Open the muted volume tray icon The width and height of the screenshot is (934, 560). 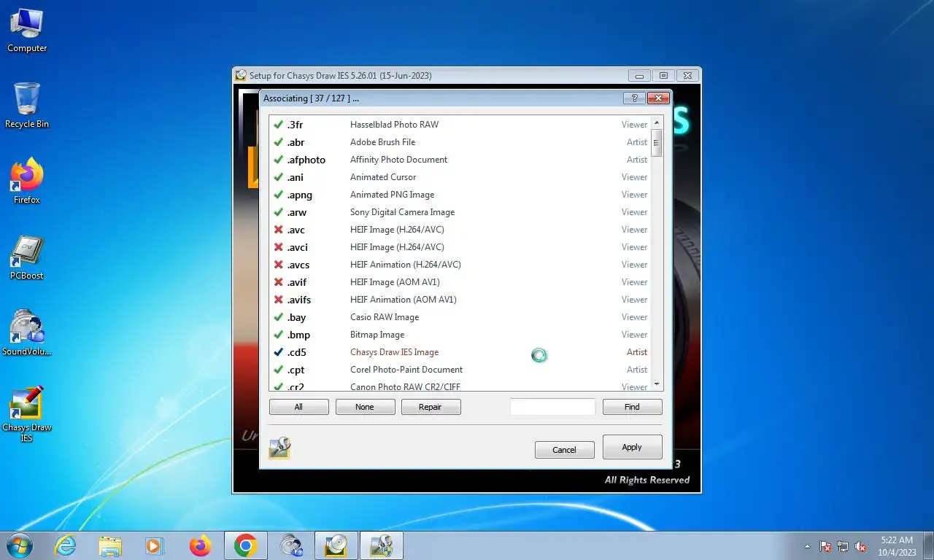pyautogui.click(x=860, y=546)
